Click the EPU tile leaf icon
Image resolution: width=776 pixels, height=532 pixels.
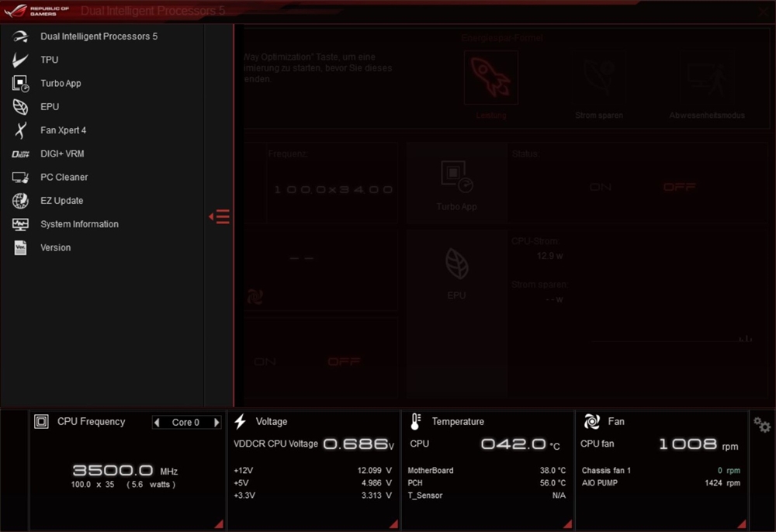pos(456,264)
